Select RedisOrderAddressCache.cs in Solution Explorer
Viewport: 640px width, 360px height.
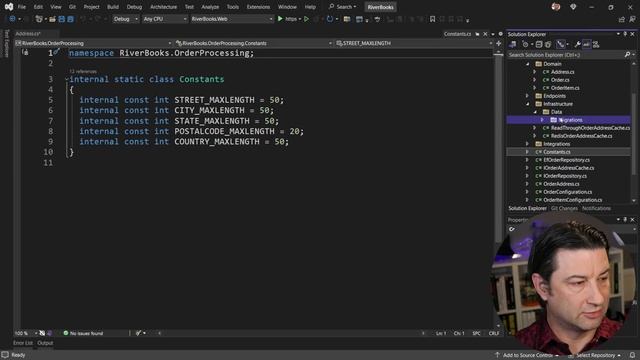pyautogui.click(x=581, y=136)
